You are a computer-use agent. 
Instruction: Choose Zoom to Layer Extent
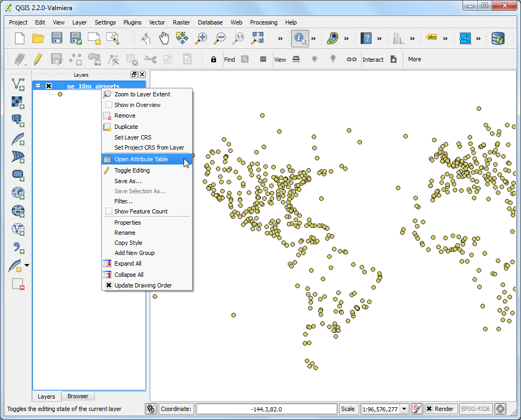[x=146, y=94]
